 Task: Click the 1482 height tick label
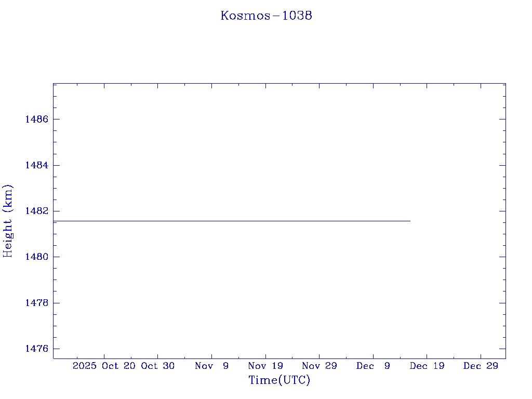36,211
